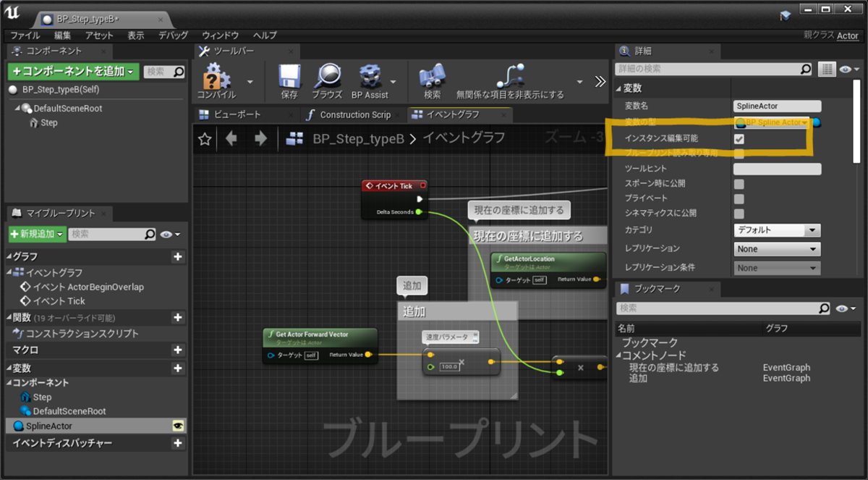Select the イベント Tick node header

pos(394,186)
